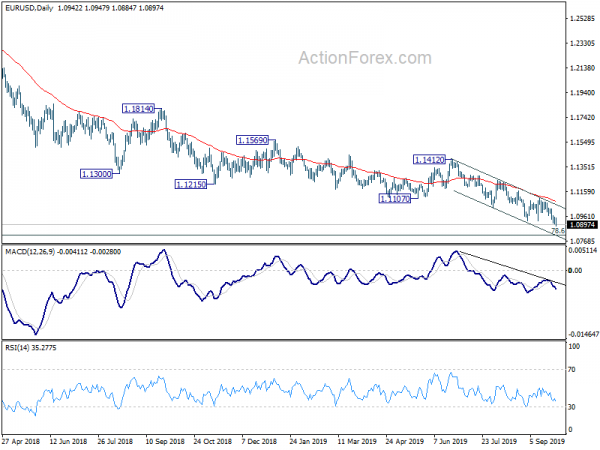Click the MACD axis value -0.014647

click(x=583, y=334)
